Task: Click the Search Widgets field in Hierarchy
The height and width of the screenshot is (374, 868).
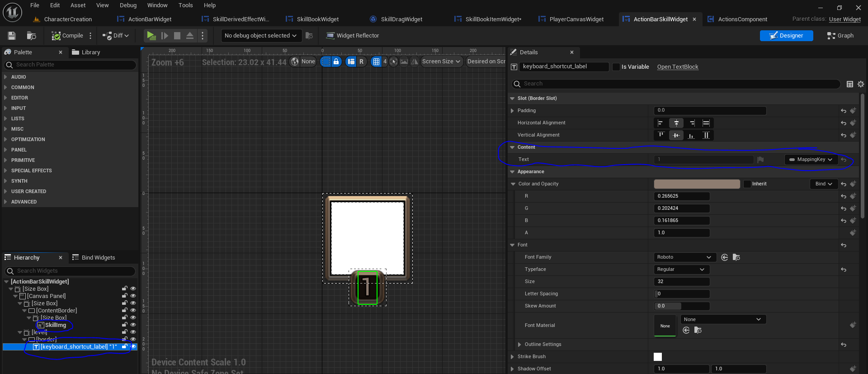Action: (71, 271)
